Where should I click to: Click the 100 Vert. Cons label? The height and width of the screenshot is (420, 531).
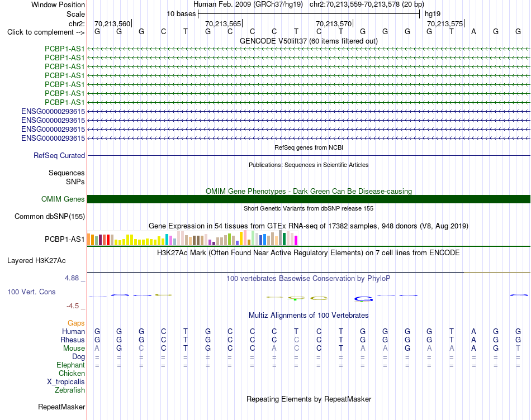pos(31,292)
